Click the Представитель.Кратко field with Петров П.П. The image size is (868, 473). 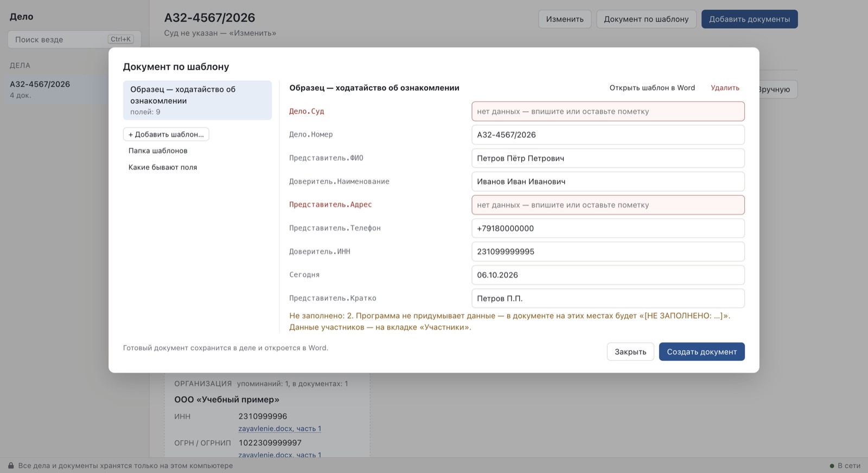click(608, 298)
